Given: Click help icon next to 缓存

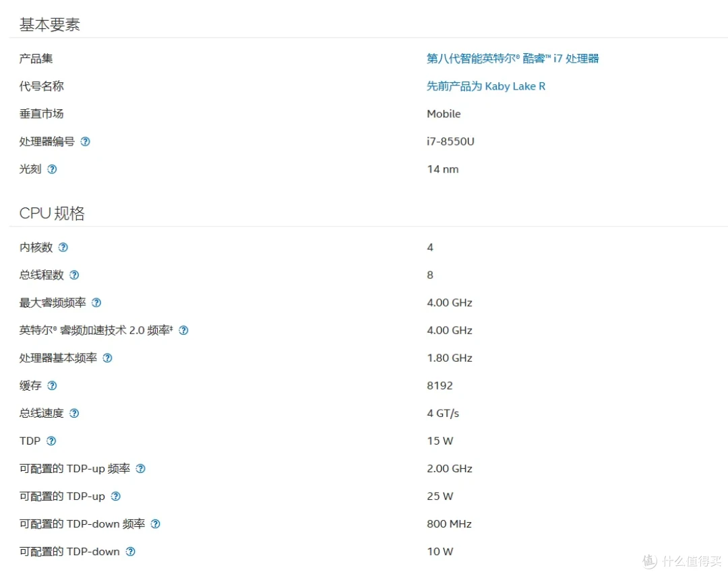Looking at the screenshot, I should 52,386.
